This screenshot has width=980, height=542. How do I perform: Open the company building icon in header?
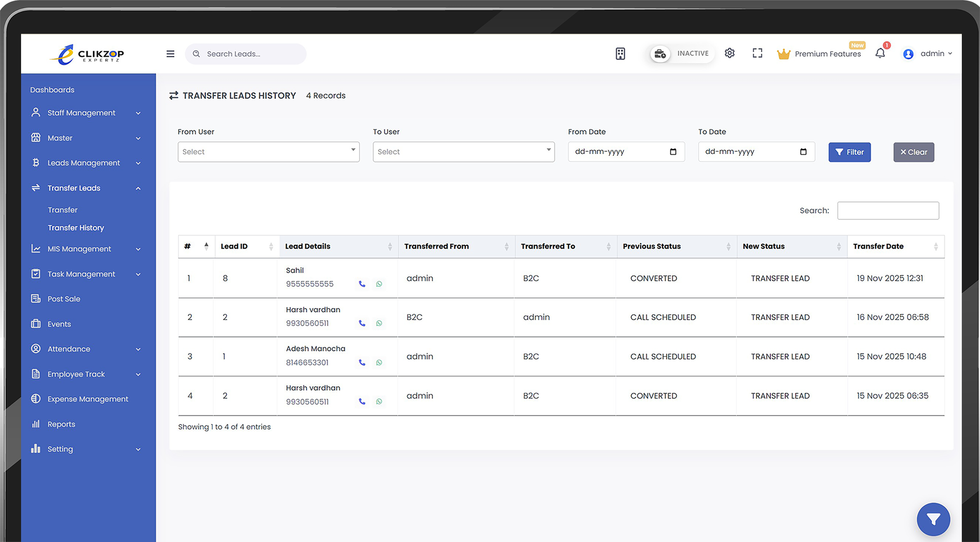click(x=620, y=54)
